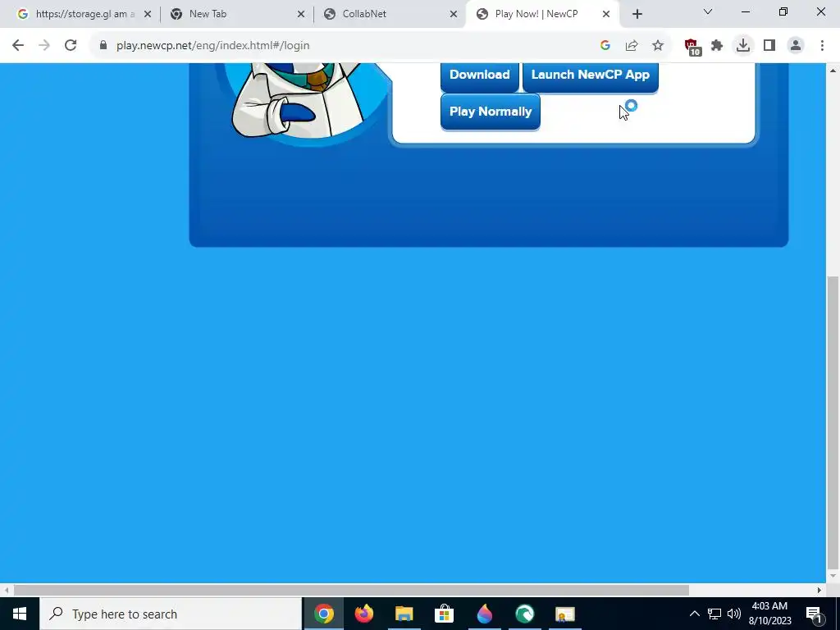Open the Extensions puzzle menu
Screen dimensions: 840x630
coord(717,46)
